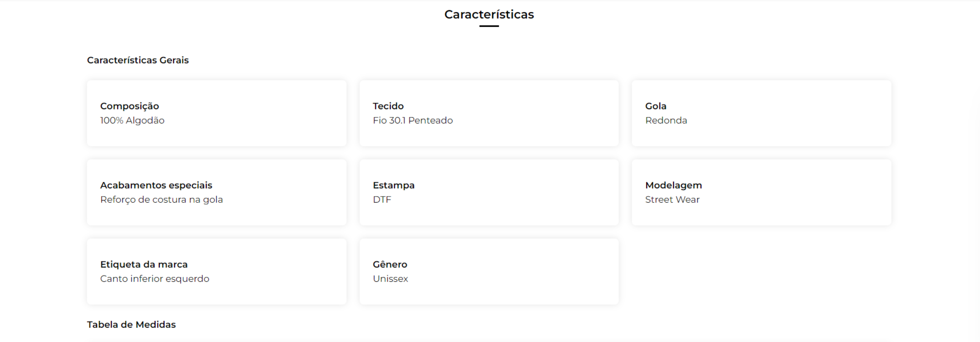Select the DTF value text
Screen dimensions: 980x342
(382, 200)
